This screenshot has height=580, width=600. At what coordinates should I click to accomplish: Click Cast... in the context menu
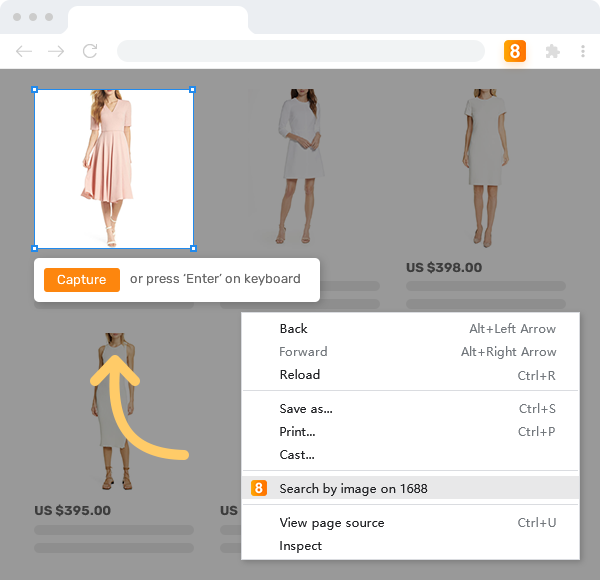(297, 455)
